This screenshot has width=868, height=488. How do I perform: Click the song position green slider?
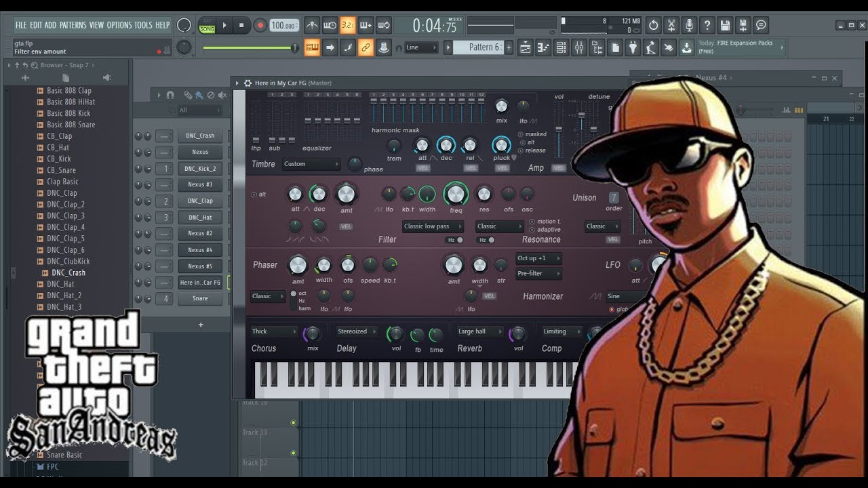(250, 48)
